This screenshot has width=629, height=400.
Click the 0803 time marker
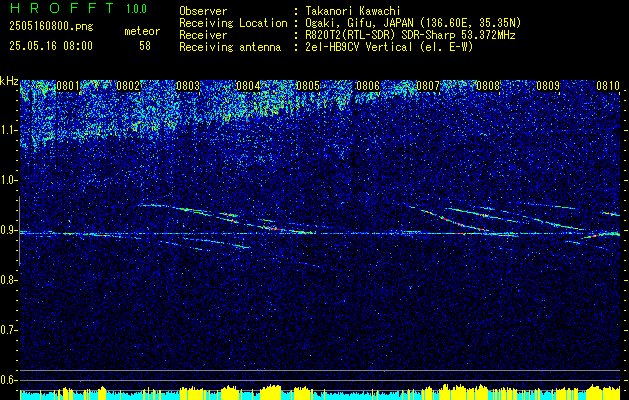coord(188,86)
